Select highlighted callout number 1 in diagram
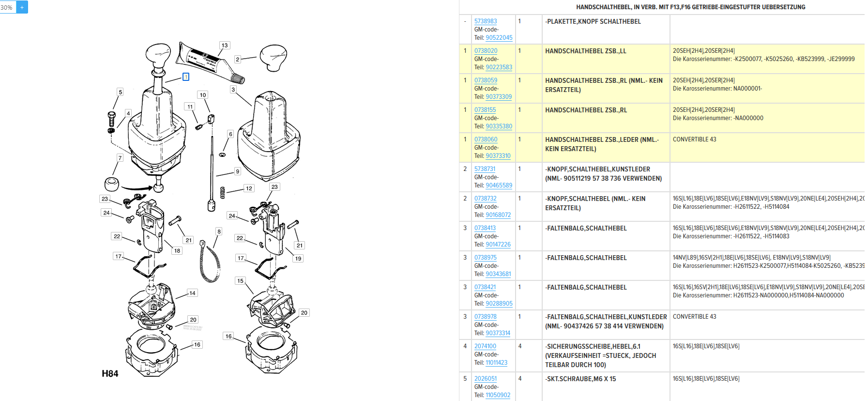Viewport: 868px width, 401px height. 186,77
